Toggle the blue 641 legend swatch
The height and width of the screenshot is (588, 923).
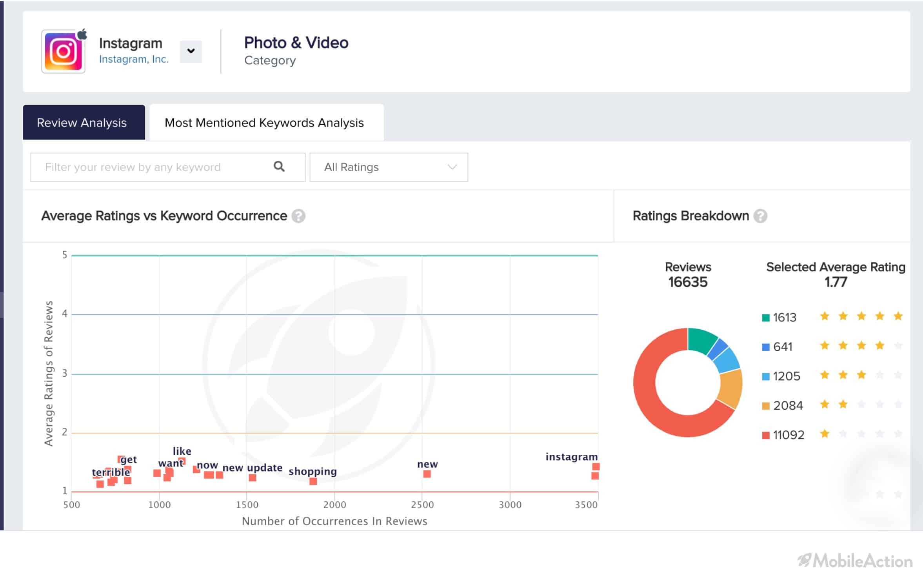point(765,347)
